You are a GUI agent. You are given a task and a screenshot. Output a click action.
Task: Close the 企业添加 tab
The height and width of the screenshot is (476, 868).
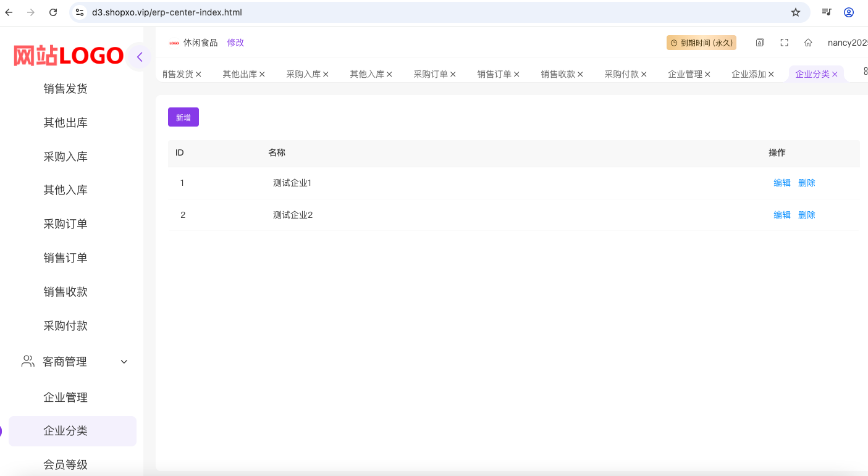point(772,73)
